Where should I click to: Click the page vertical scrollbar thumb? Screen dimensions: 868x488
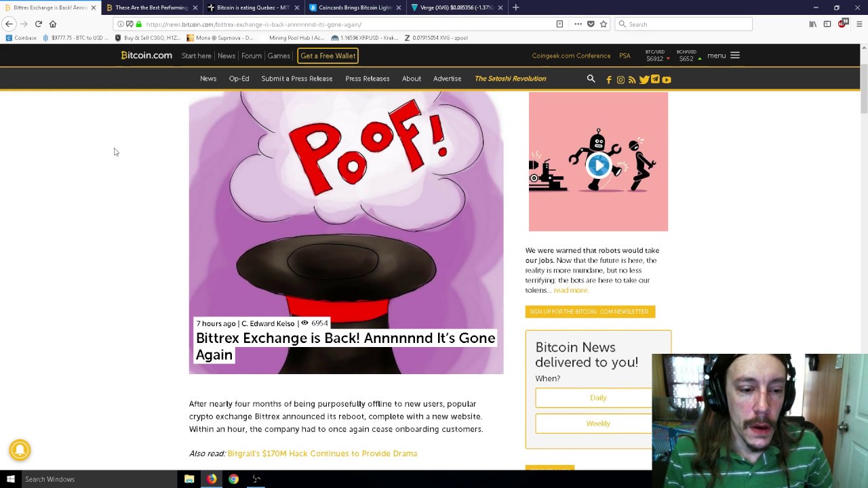[863, 88]
